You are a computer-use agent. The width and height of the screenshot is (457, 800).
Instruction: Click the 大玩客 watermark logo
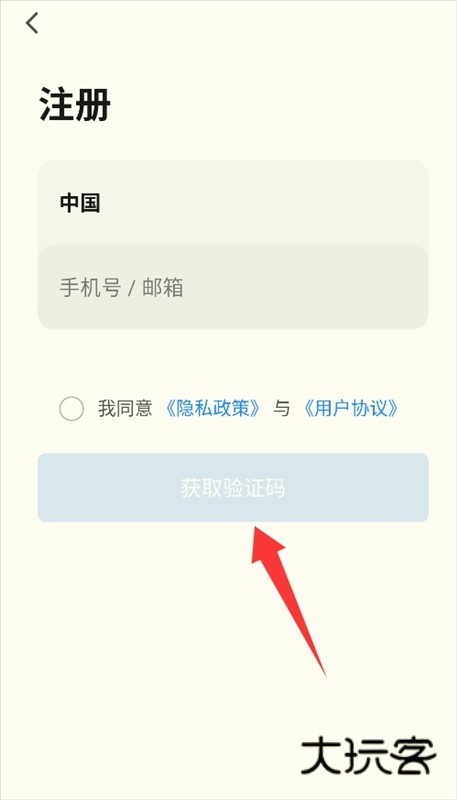(x=368, y=756)
